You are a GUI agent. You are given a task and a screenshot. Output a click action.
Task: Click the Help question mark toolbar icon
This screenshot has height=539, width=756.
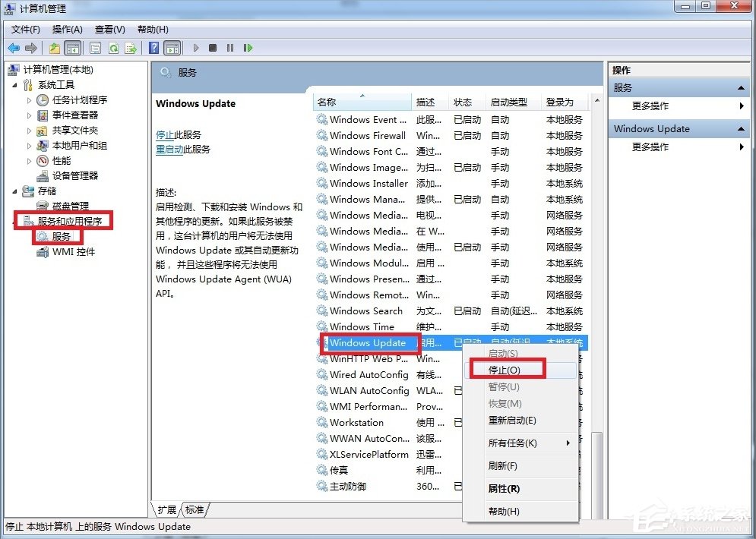click(x=153, y=48)
